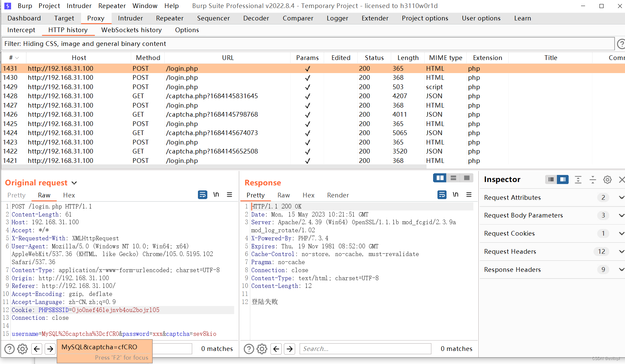Open request search settings gear
This screenshot has width=625, height=364.
[x=22, y=349]
